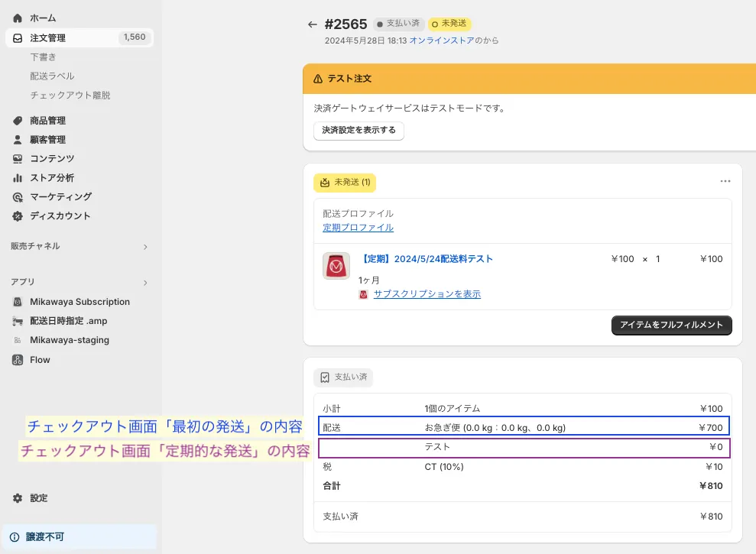Click the 商品管理 tag icon

[18, 121]
